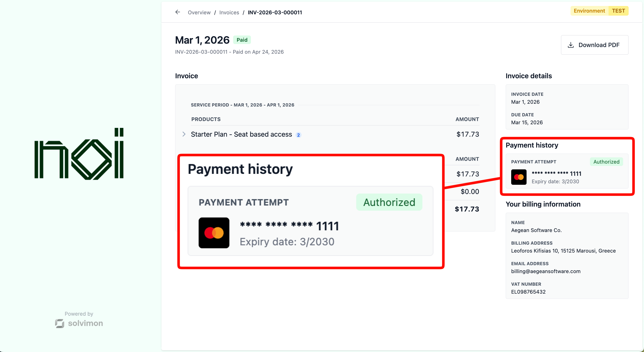The image size is (644, 352).
Task: Click the Environment TEST indicator
Action: click(x=599, y=11)
